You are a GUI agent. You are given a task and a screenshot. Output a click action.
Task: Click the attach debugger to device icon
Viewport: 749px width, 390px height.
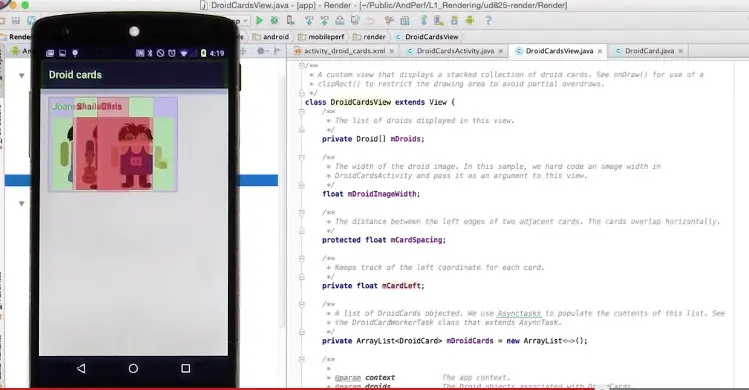click(290, 20)
